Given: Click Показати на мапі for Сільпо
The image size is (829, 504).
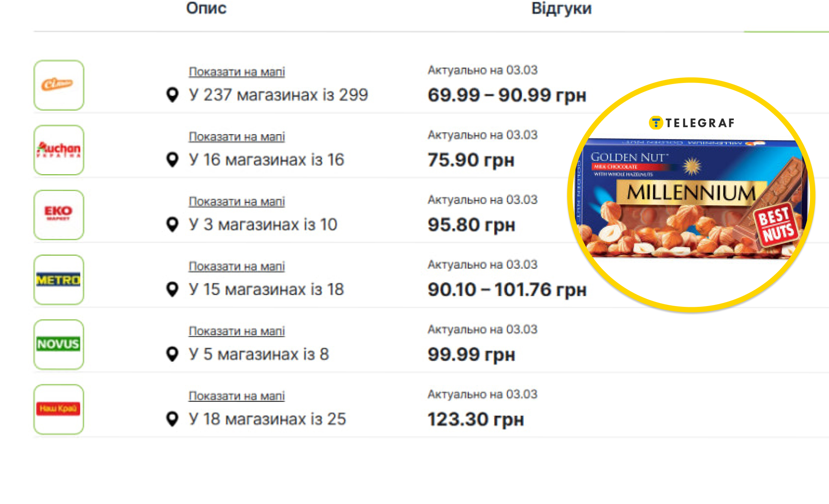Looking at the screenshot, I should (237, 71).
